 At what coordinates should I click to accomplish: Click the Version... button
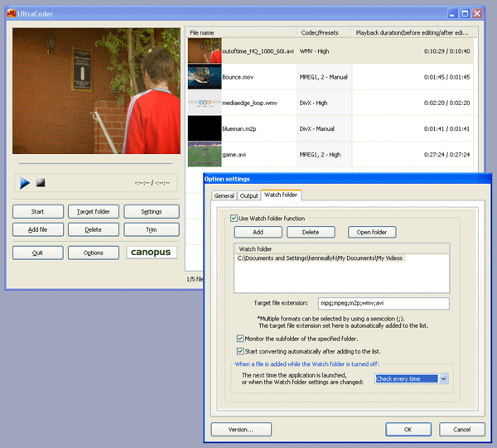[x=241, y=429]
